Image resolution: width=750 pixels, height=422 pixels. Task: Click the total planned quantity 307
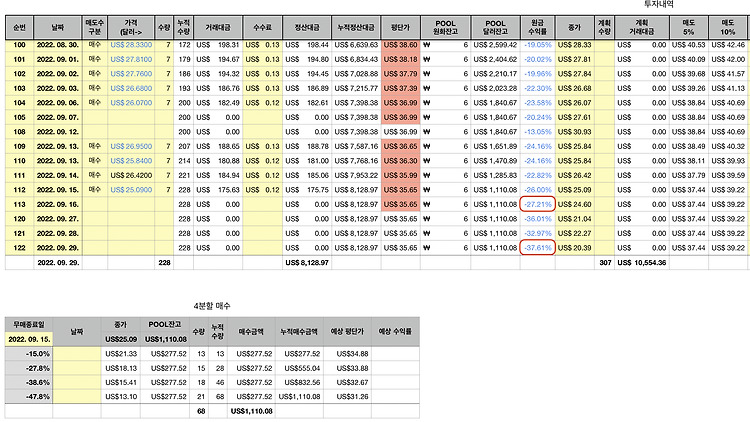[605, 263]
